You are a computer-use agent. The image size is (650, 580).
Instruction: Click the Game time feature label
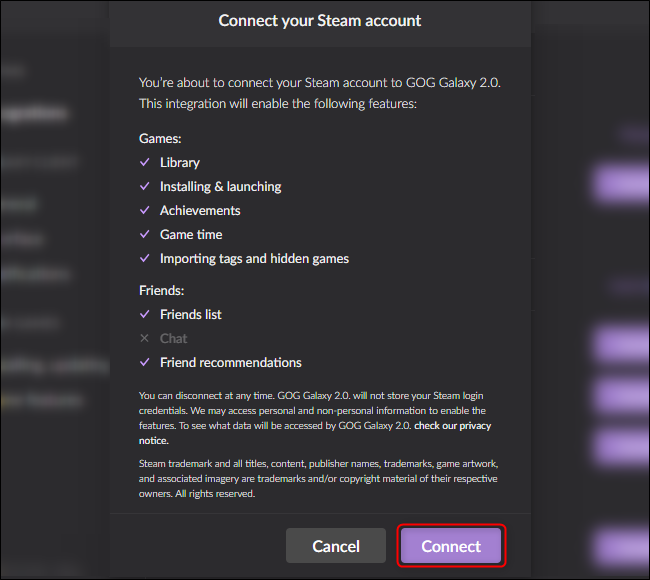tap(193, 235)
